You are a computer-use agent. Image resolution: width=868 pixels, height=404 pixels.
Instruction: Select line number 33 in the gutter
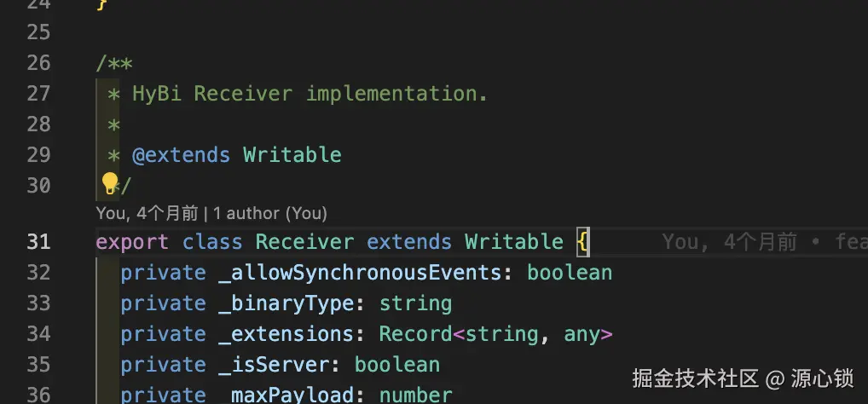(x=38, y=303)
